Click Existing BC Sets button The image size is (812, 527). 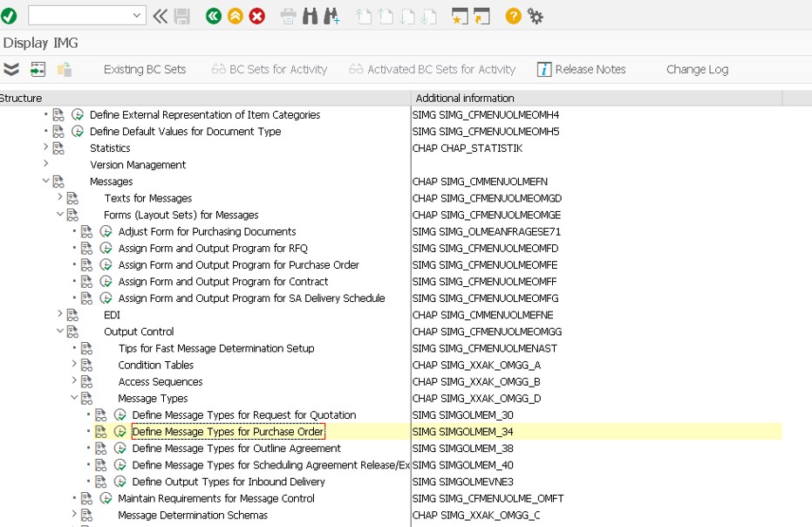click(x=145, y=70)
